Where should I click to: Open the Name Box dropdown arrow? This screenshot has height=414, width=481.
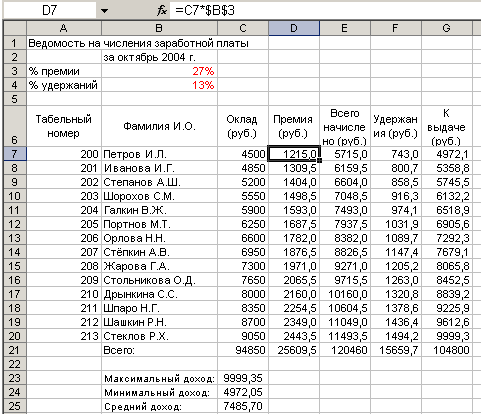pyautogui.click(x=104, y=11)
